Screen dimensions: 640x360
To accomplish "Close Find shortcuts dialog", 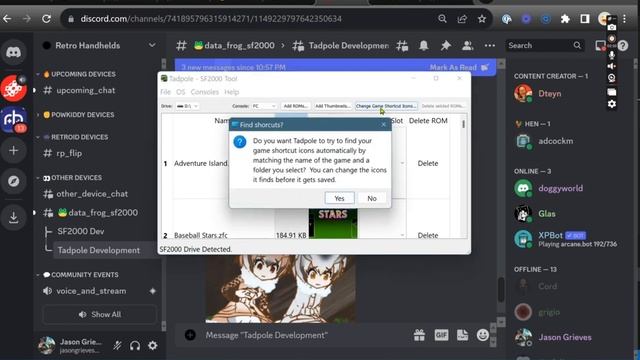I will [383, 125].
